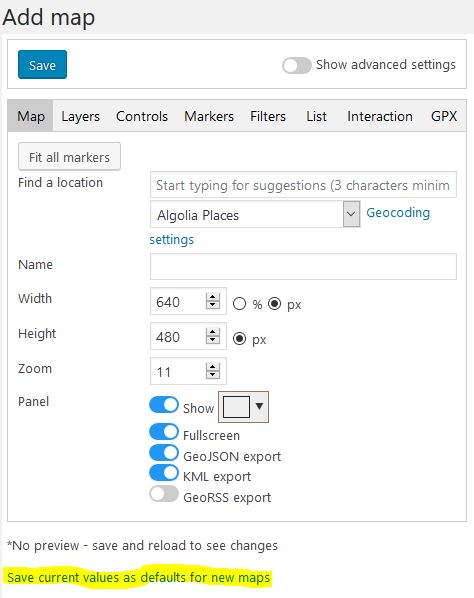The height and width of the screenshot is (598, 474).
Task: Click the blue Save button
Action: pos(42,64)
